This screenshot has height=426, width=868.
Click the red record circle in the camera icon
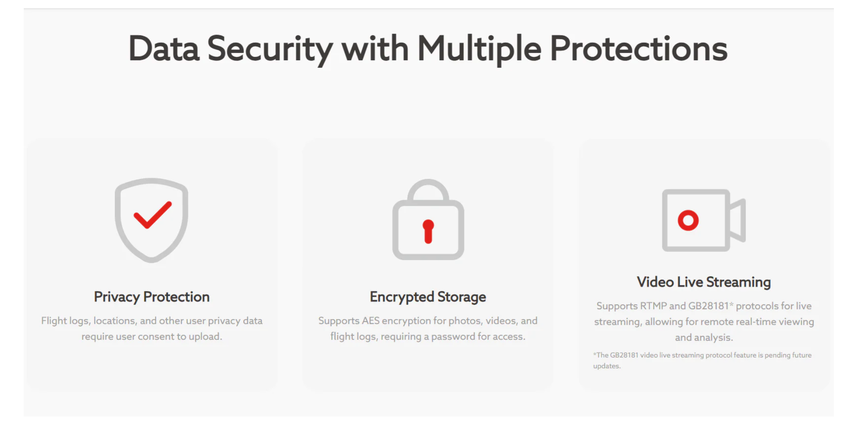point(688,220)
